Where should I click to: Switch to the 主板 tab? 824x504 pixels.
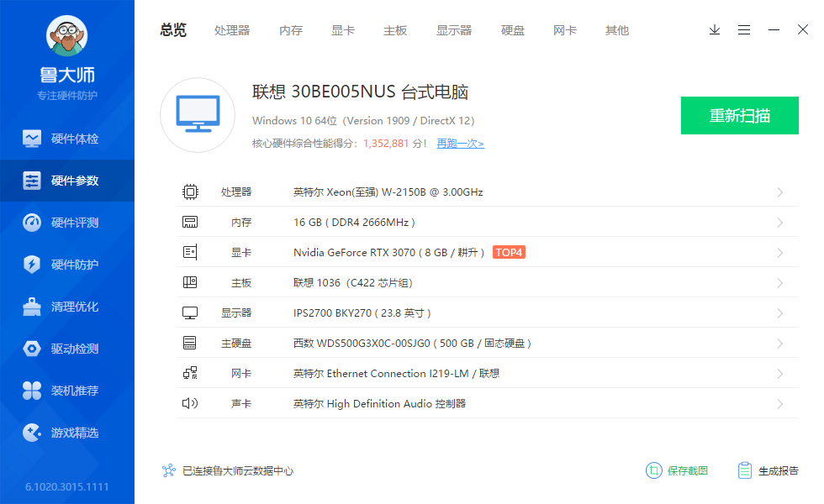[x=395, y=30]
